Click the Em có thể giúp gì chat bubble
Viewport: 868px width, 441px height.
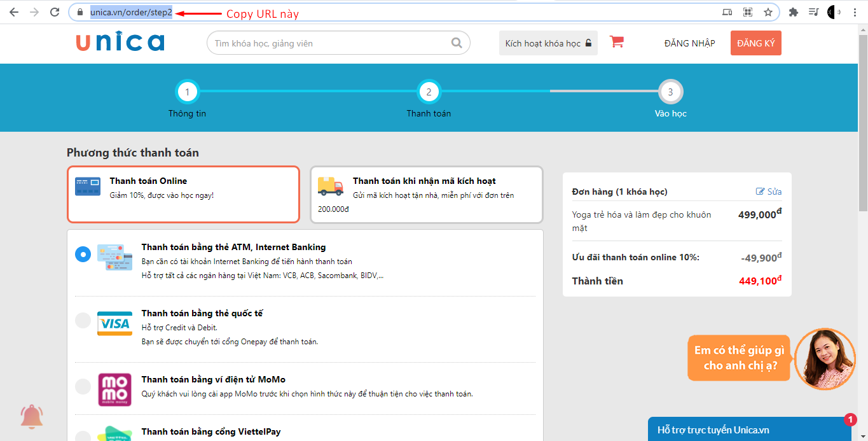pyautogui.click(x=739, y=358)
